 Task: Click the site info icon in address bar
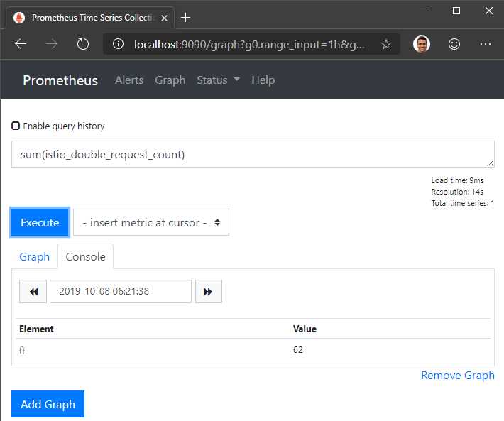(x=118, y=44)
